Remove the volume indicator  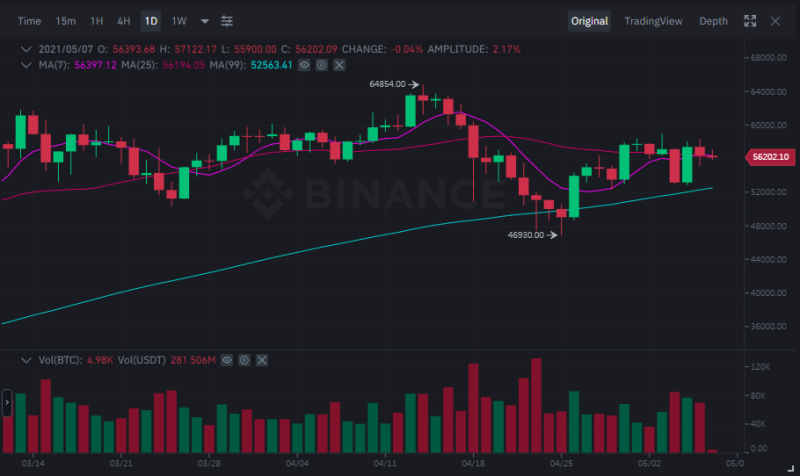(262, 360)
